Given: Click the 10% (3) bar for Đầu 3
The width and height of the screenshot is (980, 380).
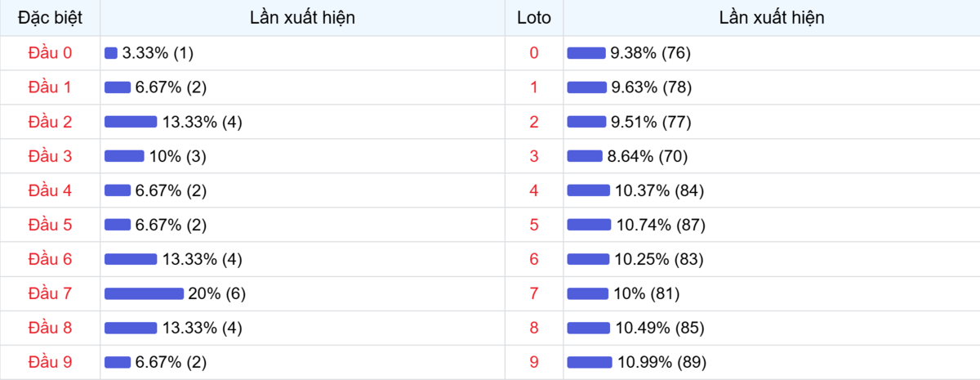Looking at the screenshot, I should point(124,156).
